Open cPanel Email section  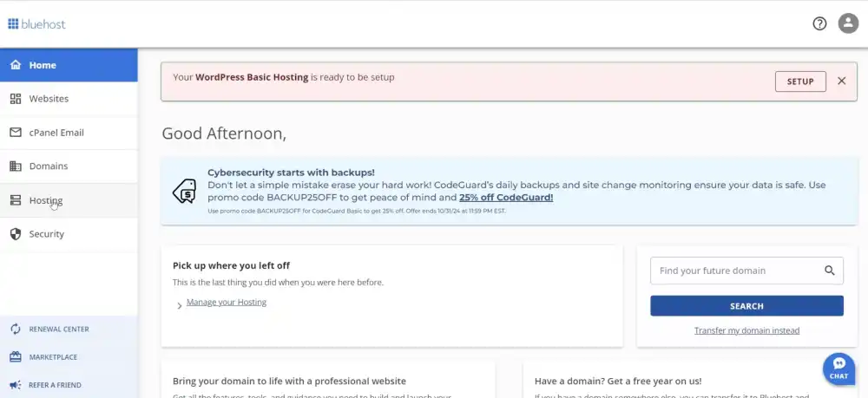(x=69, y=133)
